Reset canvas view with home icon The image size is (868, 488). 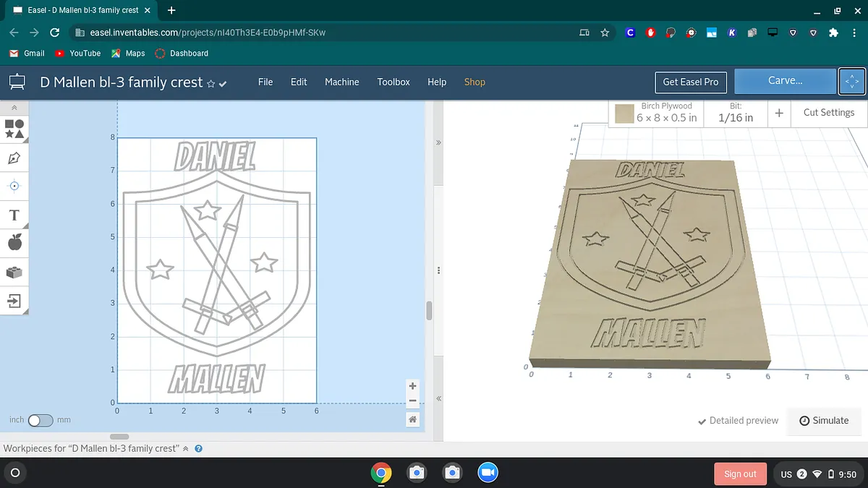[x=412, y=419]
